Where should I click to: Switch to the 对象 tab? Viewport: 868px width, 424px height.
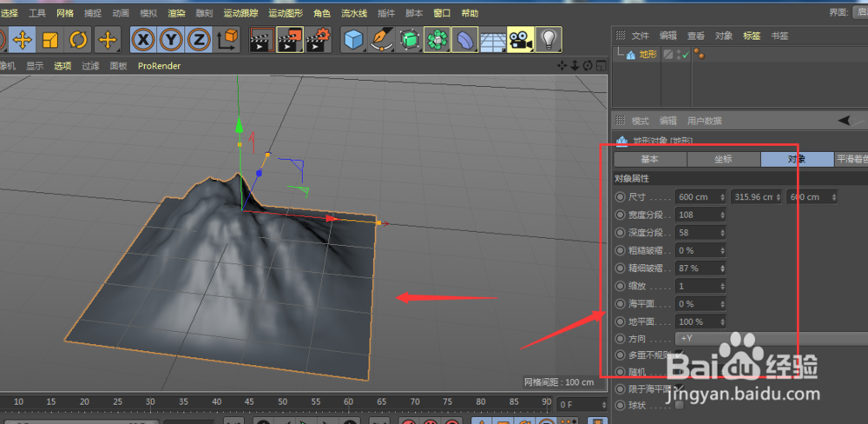(x=797, y=159)
